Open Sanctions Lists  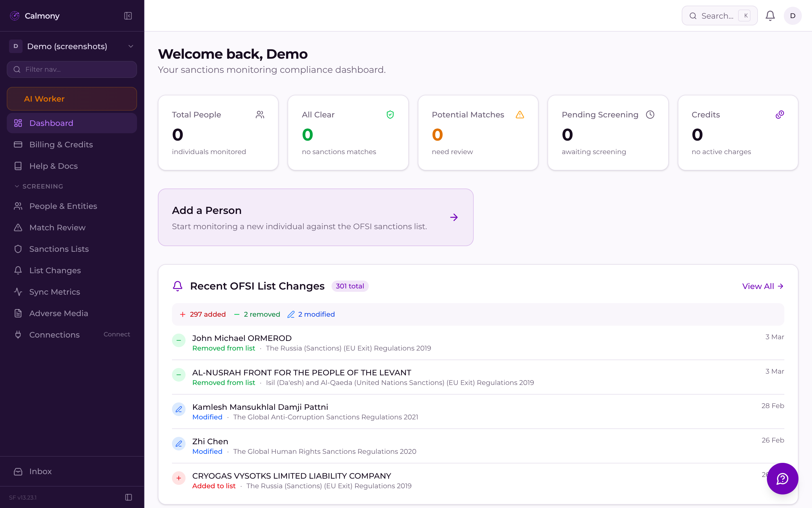point(72,249)
